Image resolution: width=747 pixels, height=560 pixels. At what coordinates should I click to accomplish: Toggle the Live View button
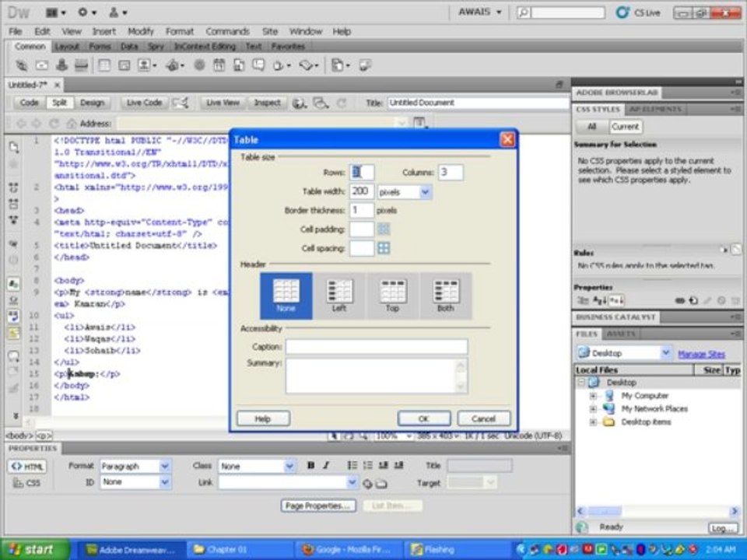click(x=223, y=103)
